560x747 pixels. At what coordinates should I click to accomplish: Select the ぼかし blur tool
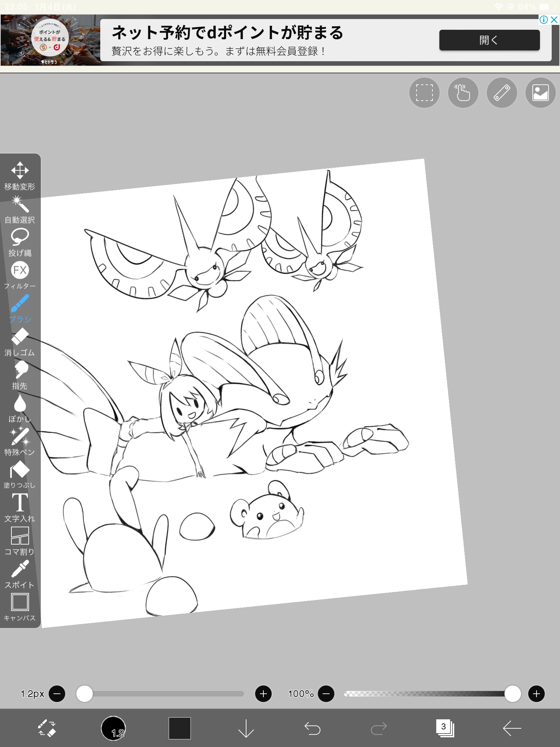20,408
